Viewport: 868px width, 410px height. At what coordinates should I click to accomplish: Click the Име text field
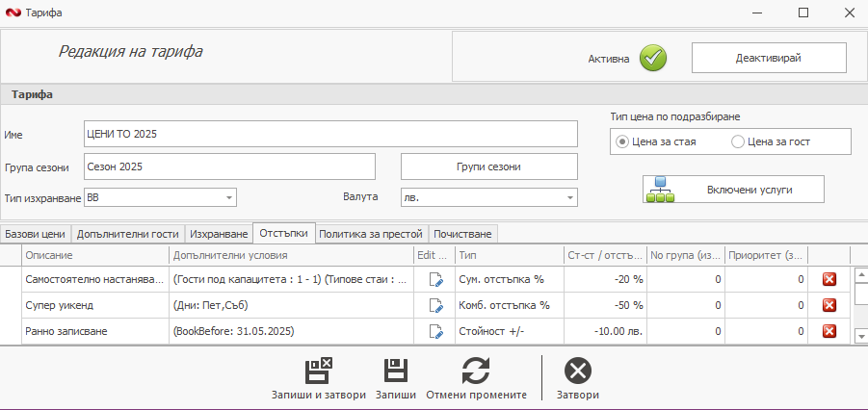330,134
